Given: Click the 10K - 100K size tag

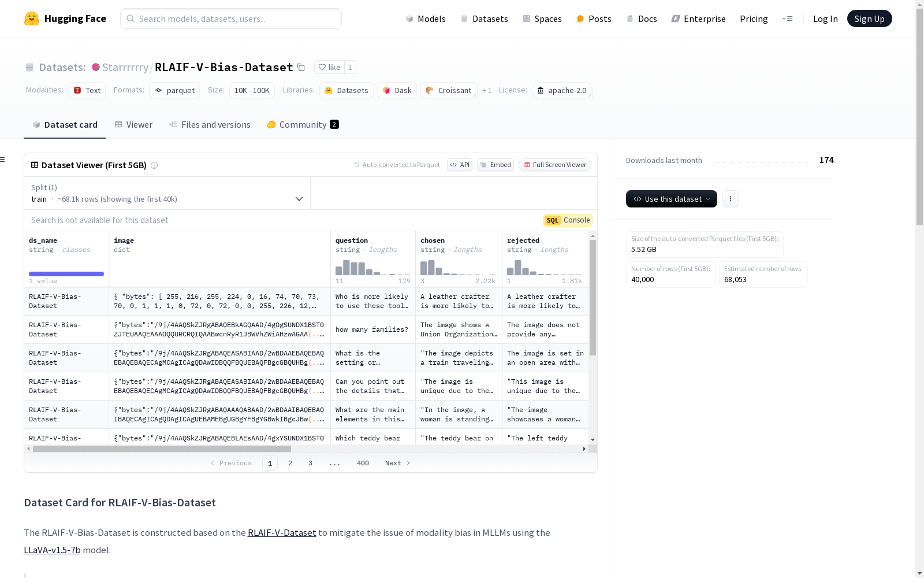Looking at the screenshot, I should (252, 90).
